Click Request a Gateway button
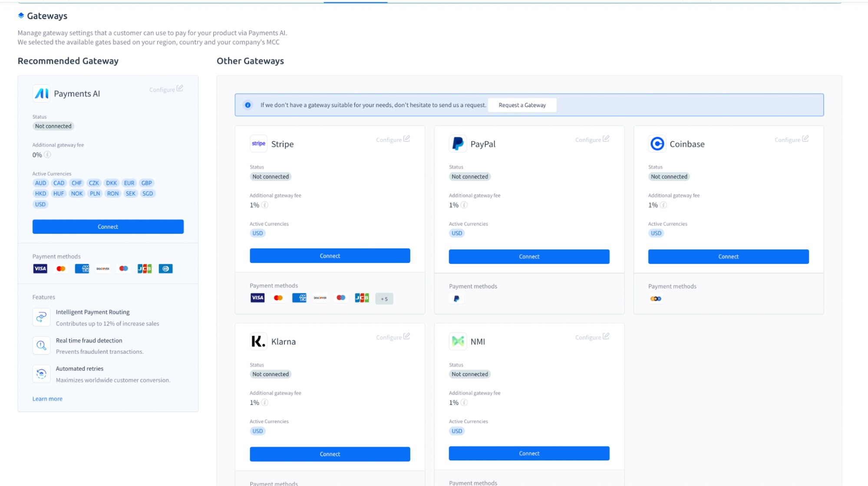 tap(522, 105)
